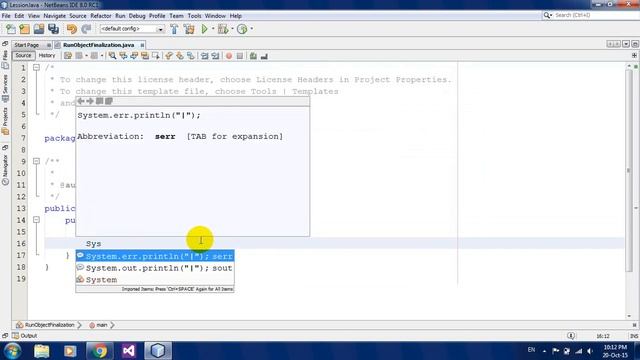640x360 pixels.
Task: Toggle Highlight Search in editor toolbar
Action: pyautogui.click(x=145, y=56)
